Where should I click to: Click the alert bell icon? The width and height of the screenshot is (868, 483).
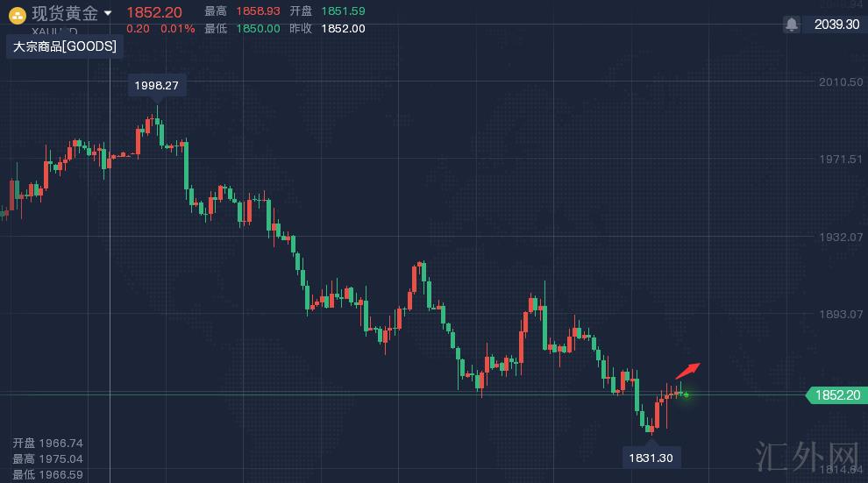pyautogui.click(x=792, y=25)
